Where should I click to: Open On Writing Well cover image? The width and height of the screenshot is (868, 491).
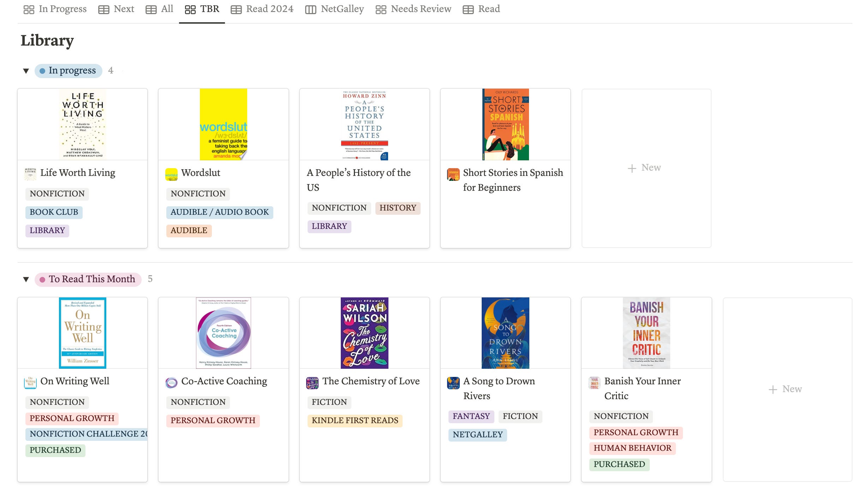[83, 333]
